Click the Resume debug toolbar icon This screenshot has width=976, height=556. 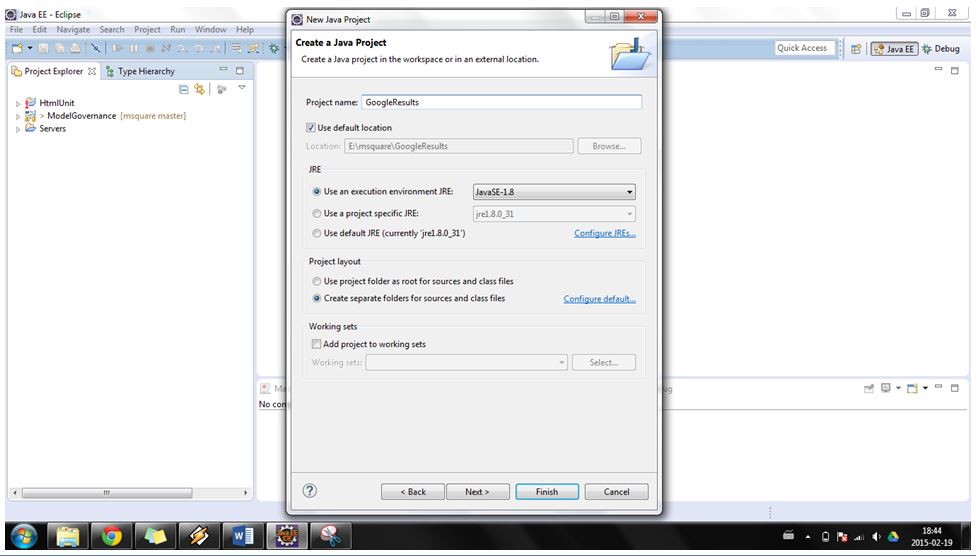tap(117, 48)
